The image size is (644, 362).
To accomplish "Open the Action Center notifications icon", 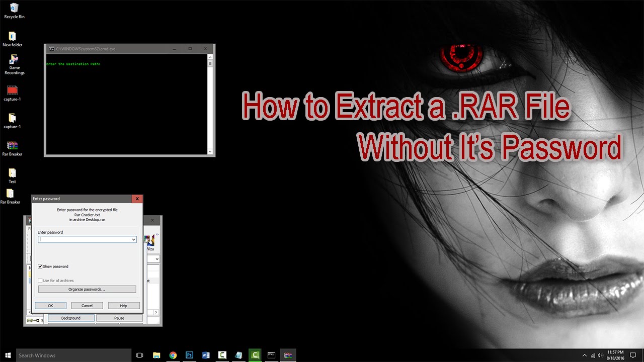I will (x=633, y=355).
